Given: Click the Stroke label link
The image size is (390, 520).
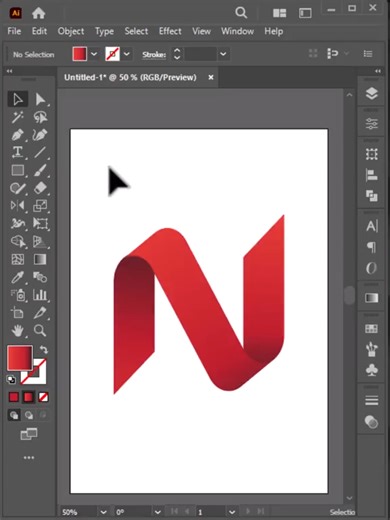Looking at the screenshot, I should (x=154, y=54).
